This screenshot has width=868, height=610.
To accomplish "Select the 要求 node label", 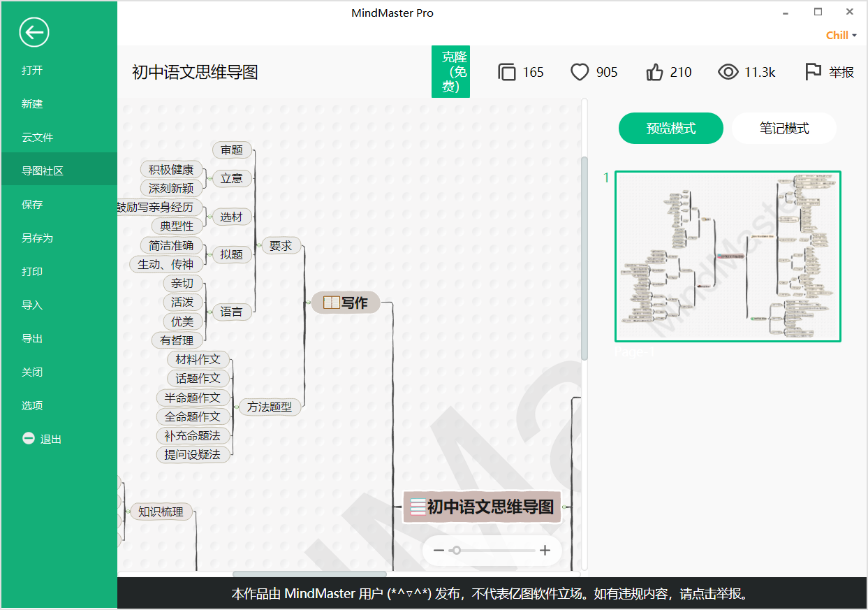I will coord(281,245).
